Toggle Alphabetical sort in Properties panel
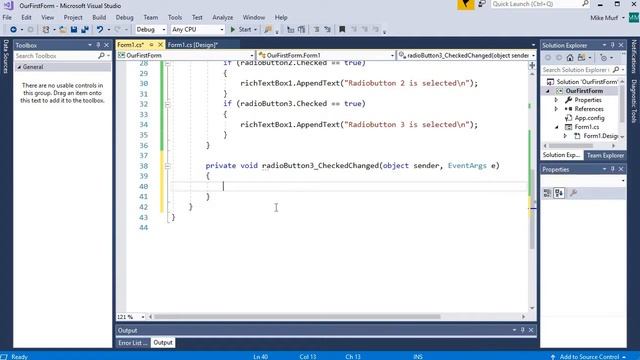This screenshot has height=360, width=640. tap(559, 193)
